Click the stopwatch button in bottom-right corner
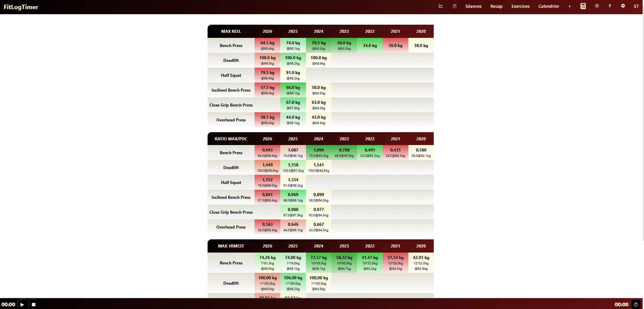Screen dimensions: 644x309 click(636, 304)
